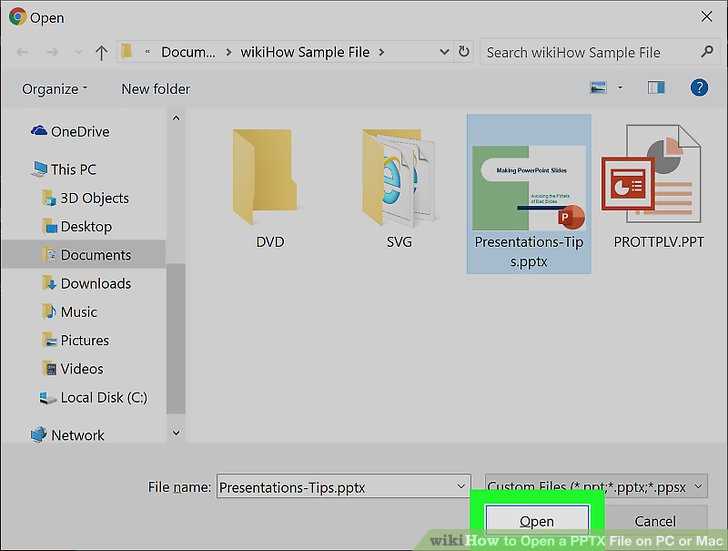Open more view options dropdown arrow
The width and height of the screenshot is (728, 551).
(x=620, y=87)
